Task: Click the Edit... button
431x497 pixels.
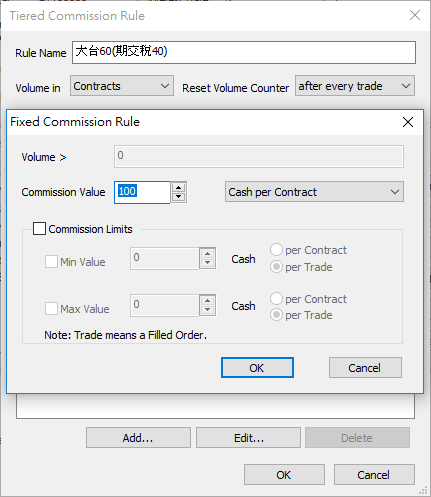Action: tap(248, 437)
